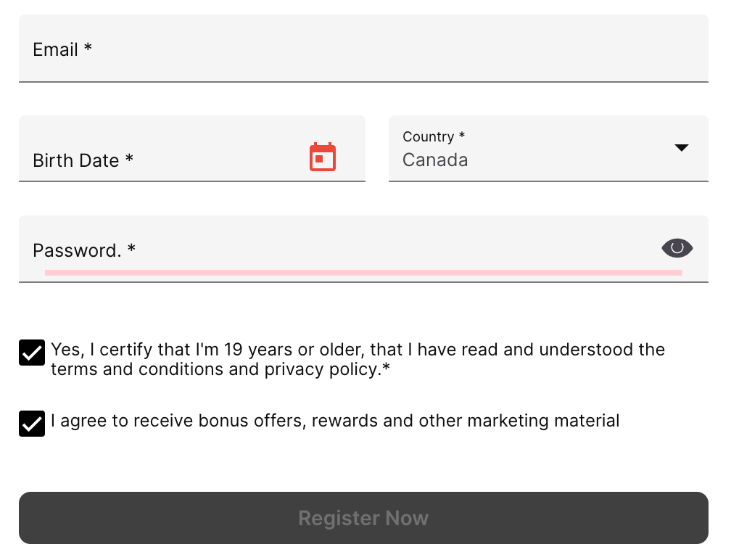Uncheck the 19 years or older checkbox
The height and width of the screenshot is (560, 731).
click(32, 353)
